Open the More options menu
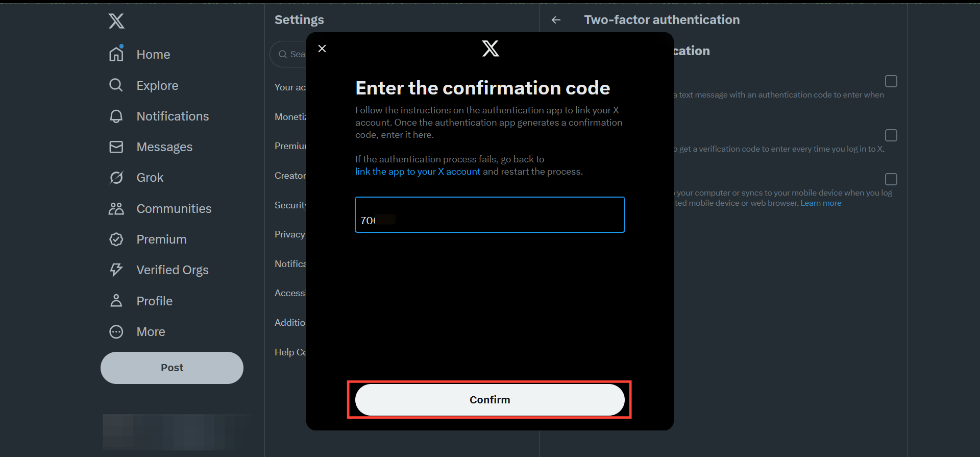The image size is (980, 457). pyautogui.click(x=116, y=331)
